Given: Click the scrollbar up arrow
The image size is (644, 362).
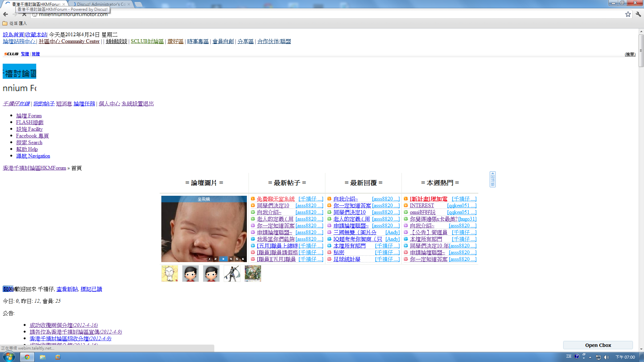Looking at the screenshot, I should pyautogui.click(x=641, y=32).
